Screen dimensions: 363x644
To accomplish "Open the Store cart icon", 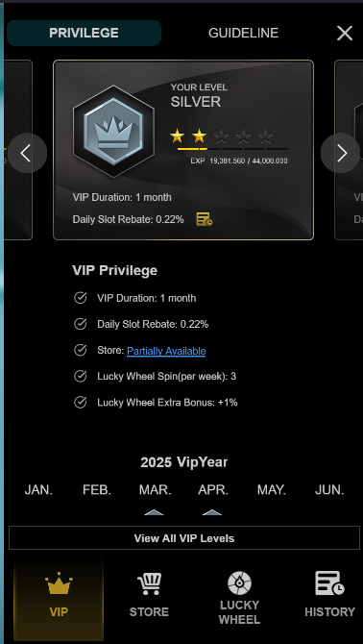I will [149, 583].
